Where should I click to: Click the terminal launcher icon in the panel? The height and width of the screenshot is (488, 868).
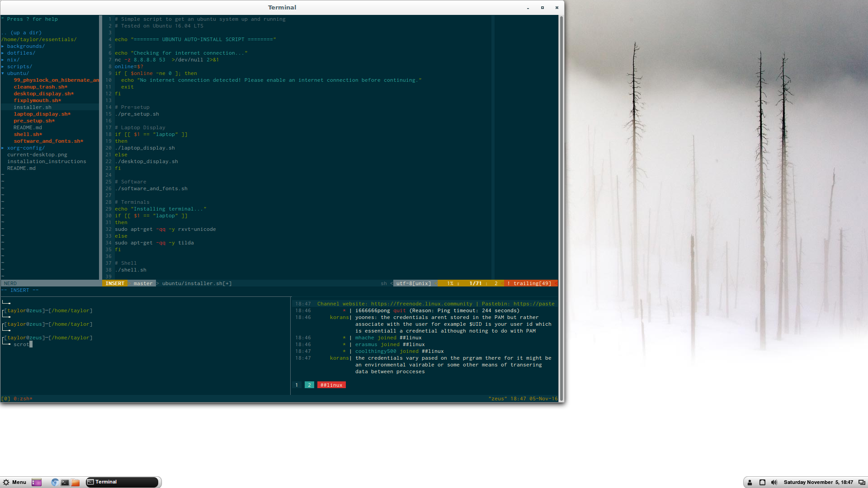pyautogui.click(x=65, y=482)
